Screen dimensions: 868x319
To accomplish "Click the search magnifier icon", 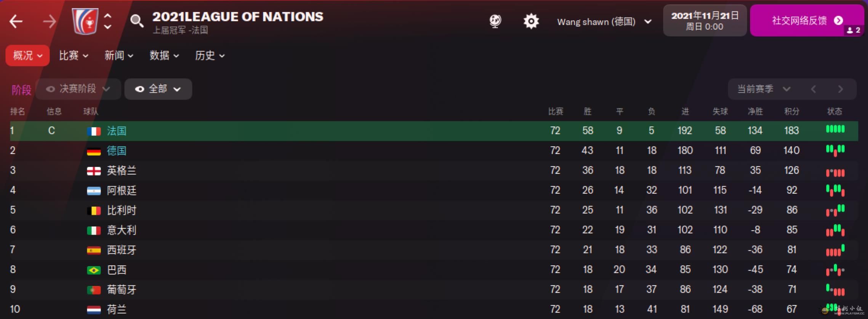I will [x=137, y=21].
